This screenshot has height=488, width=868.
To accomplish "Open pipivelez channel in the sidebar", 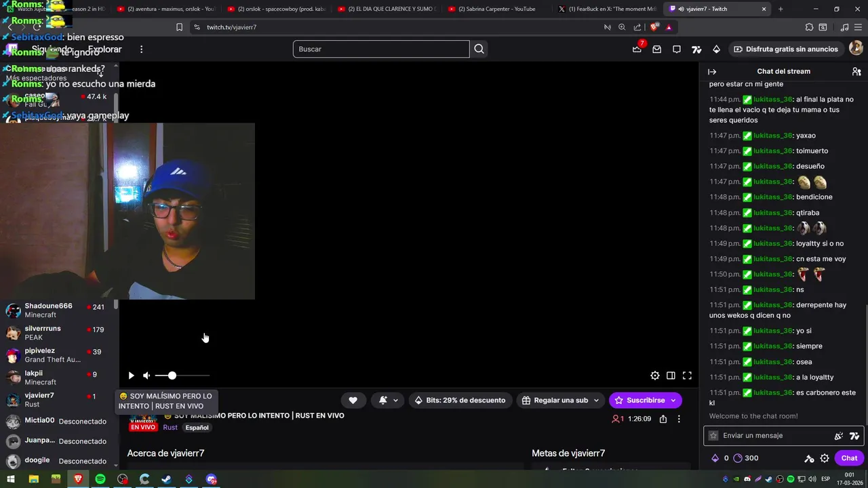I will coord(60,355).
